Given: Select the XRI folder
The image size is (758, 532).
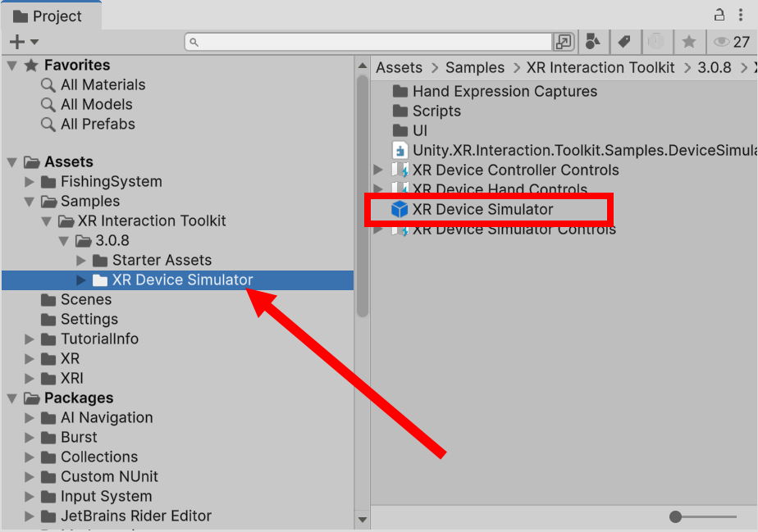Looking at the screenshot, I should pyautogui.click(x=62, y=379).
